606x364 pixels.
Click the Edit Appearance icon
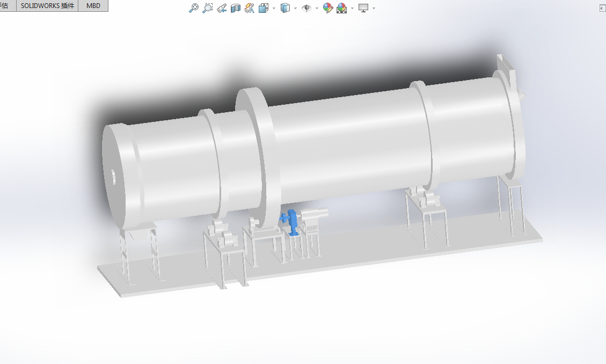click(x=328, y=8)
